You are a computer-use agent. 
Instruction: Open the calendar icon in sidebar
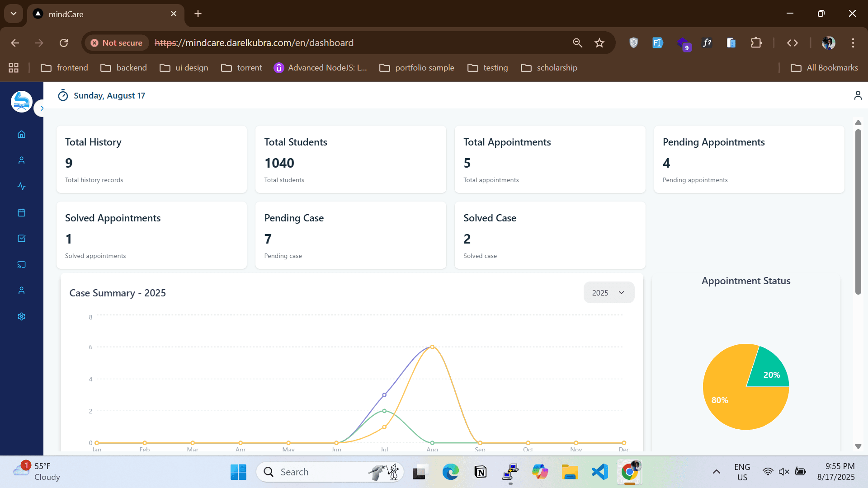[21, 212]
